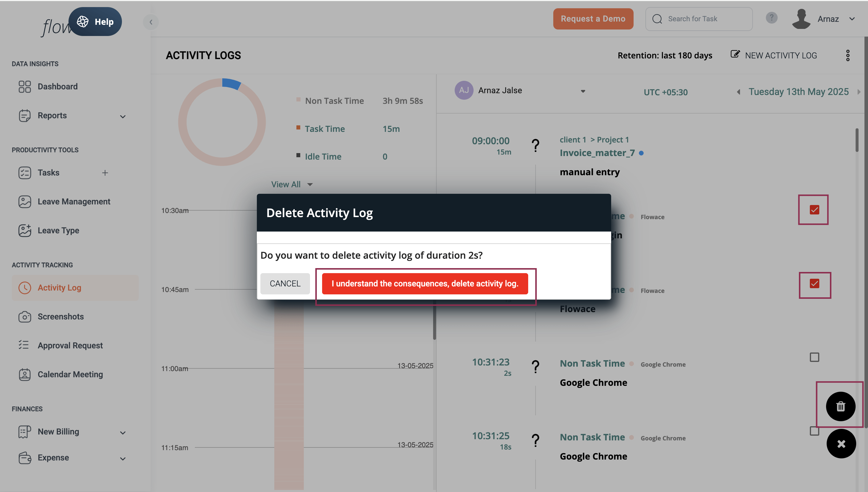868x492 pixels.
Task: Click the Search for Task input
Action: (x=699, y=19)
